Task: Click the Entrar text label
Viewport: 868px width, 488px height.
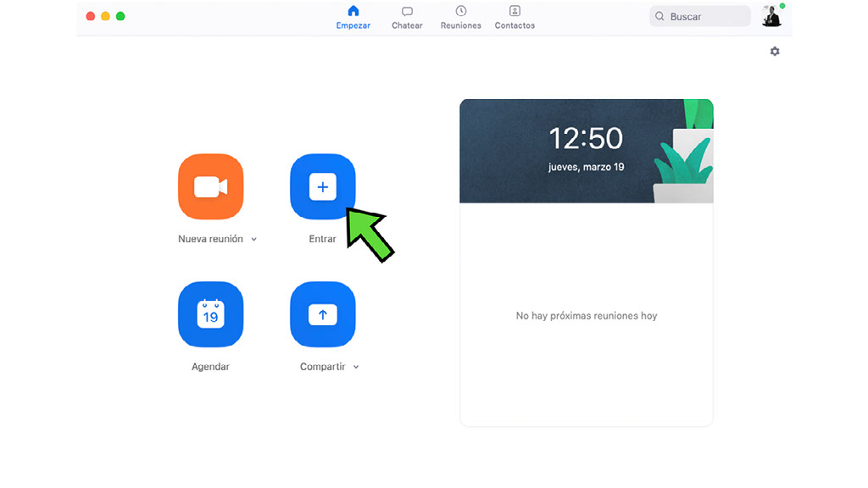Action: pos(322,239)
